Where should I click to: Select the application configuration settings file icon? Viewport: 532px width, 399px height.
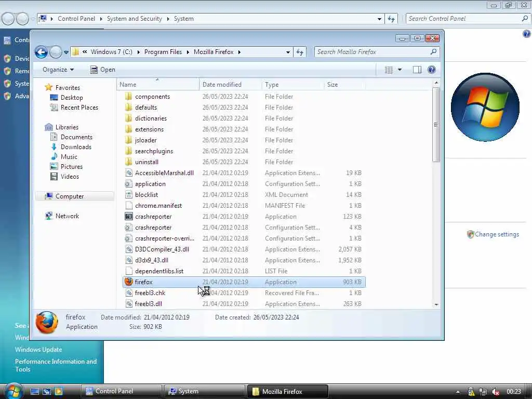click(x=129, y=183)
